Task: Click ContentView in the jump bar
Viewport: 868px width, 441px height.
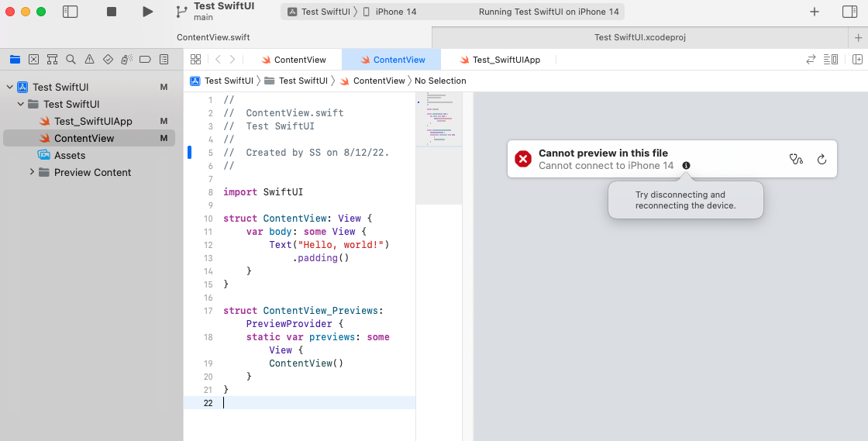Action: click(372, 81)
